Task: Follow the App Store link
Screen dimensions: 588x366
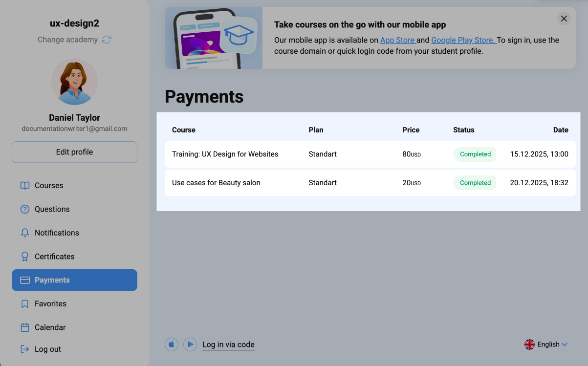Action: pos(397,40)
